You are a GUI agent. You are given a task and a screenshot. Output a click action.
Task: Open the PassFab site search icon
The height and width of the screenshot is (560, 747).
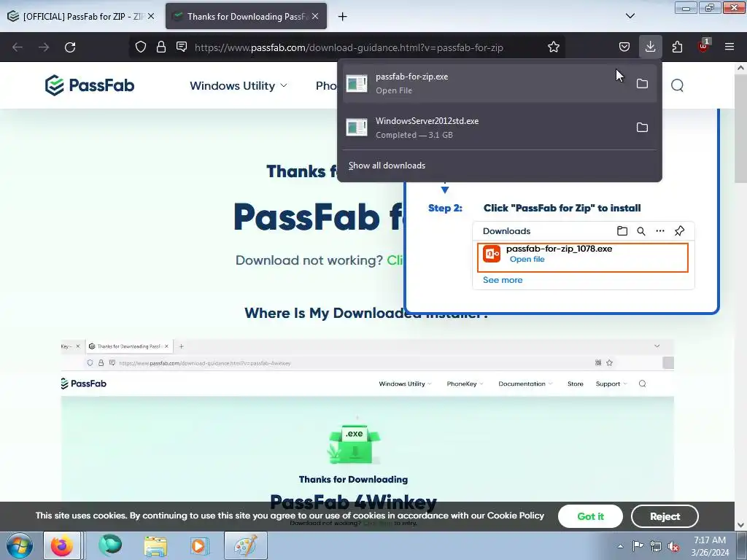click(677, 85)
